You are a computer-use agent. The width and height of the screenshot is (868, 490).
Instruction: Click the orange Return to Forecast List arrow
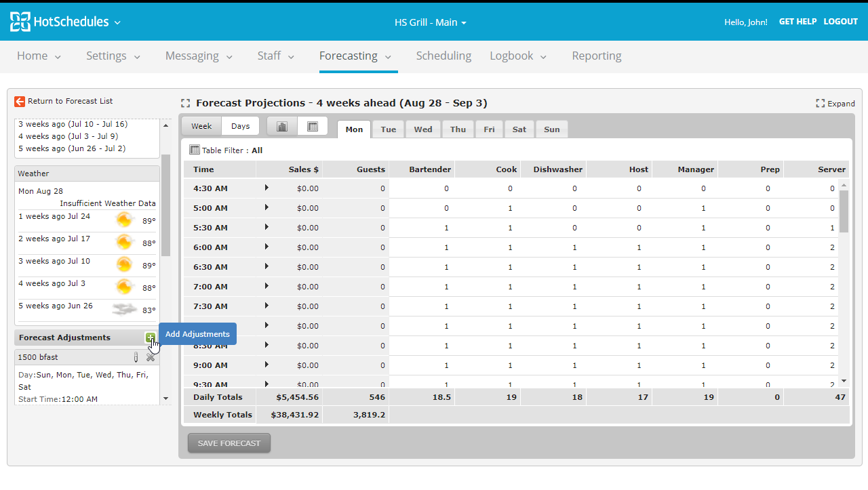click(20, 102)
